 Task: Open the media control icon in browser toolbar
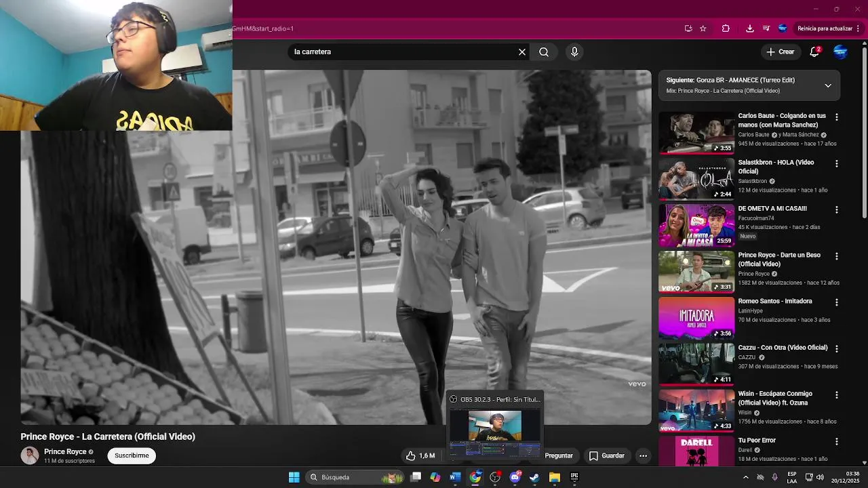coord(766,28)
